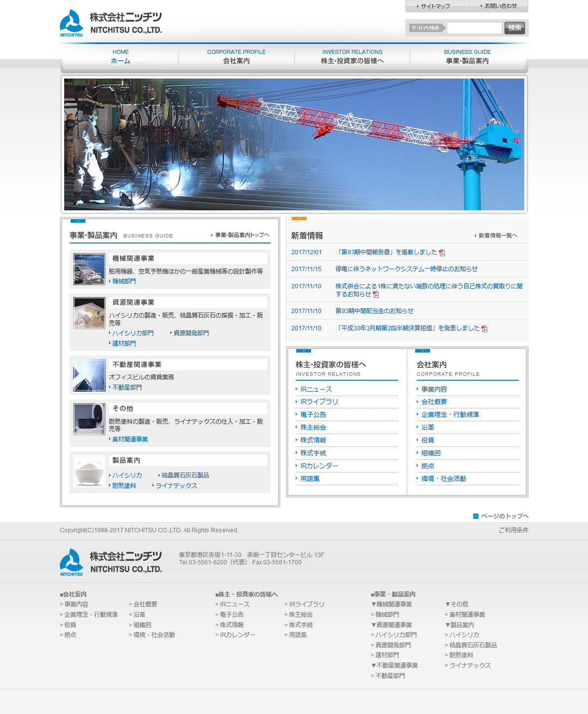Click news date 2017/12/01
The width and height of the screenshot is (588, 714).
tap(306, 252)
